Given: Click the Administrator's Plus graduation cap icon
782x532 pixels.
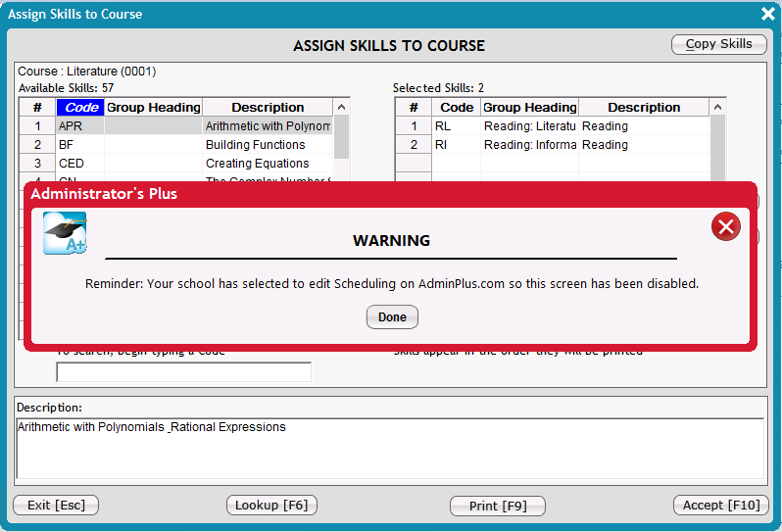Looking at the screenshot, I should pyautogui.click(x=65, y=233).
